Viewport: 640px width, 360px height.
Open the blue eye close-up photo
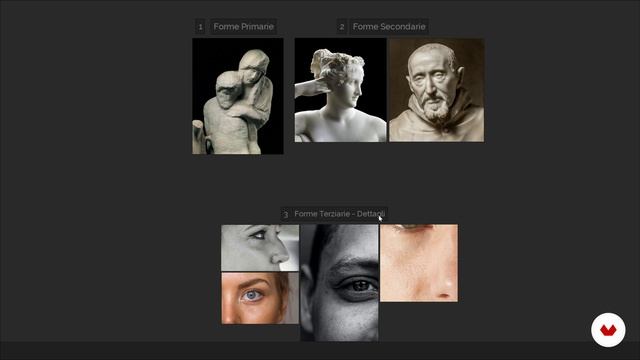point(260,298)
